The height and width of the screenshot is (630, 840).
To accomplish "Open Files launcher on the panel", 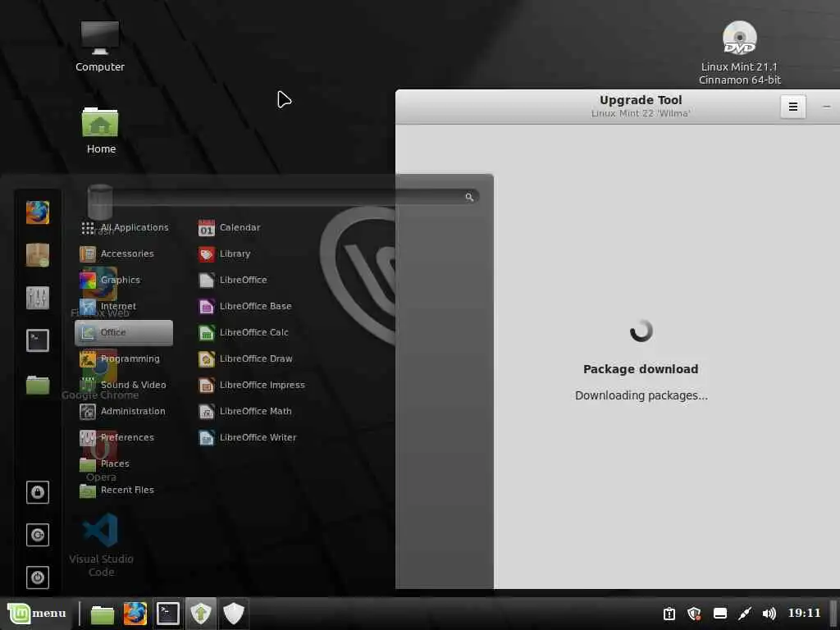I will (x=103, y=614).
